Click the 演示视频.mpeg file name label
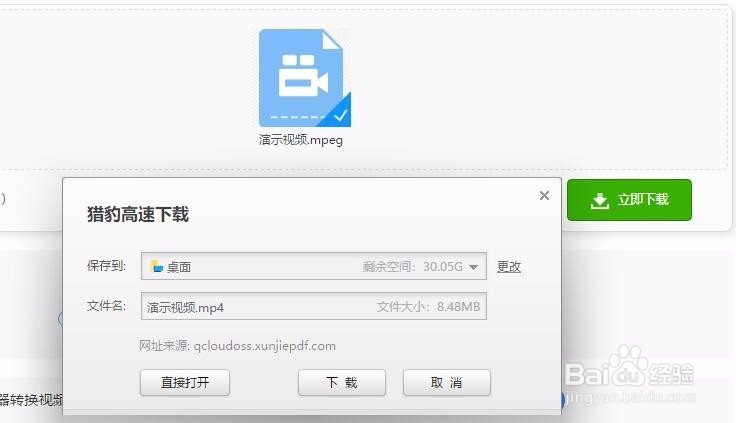 point(300,140)
